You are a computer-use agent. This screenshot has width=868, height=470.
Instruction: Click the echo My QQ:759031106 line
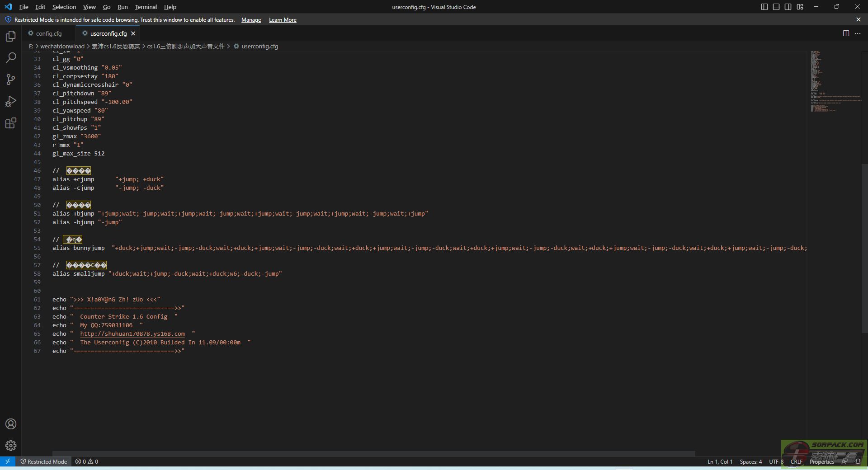tap(98, 325)
